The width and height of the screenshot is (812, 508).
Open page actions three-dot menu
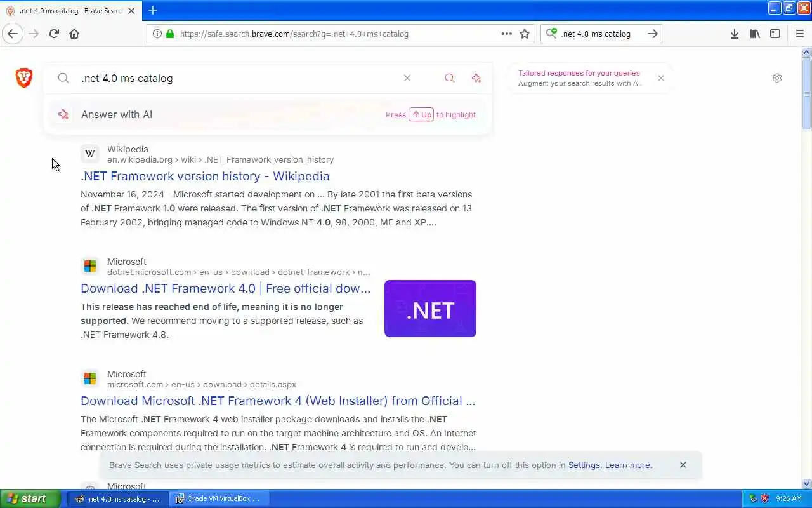tap(506, 34)
